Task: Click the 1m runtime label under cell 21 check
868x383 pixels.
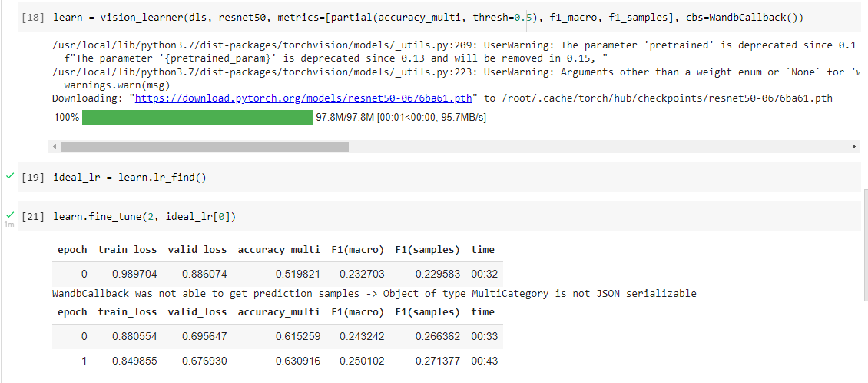Action: point(9,225)
